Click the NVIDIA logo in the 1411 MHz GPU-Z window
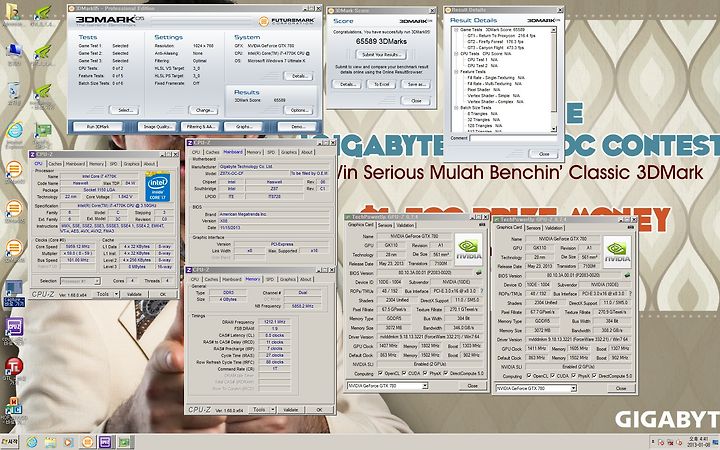Viewport: 720px width, 450px height. click(617, 252)
